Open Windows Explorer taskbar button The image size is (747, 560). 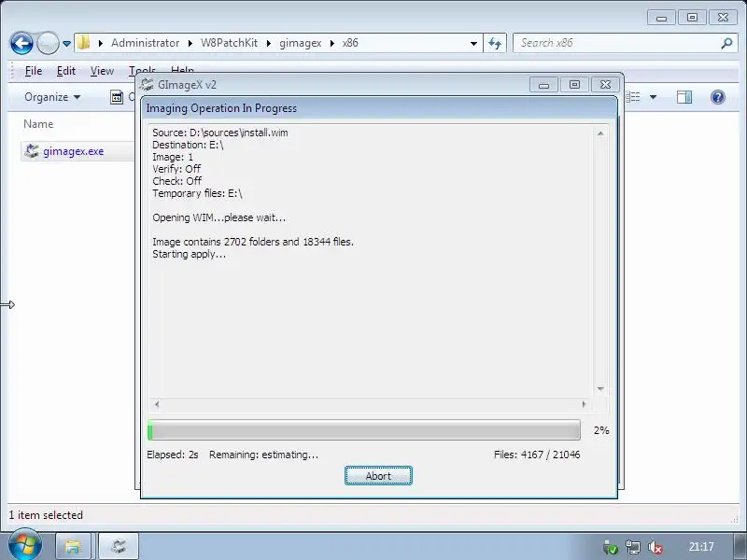(74, 546)
